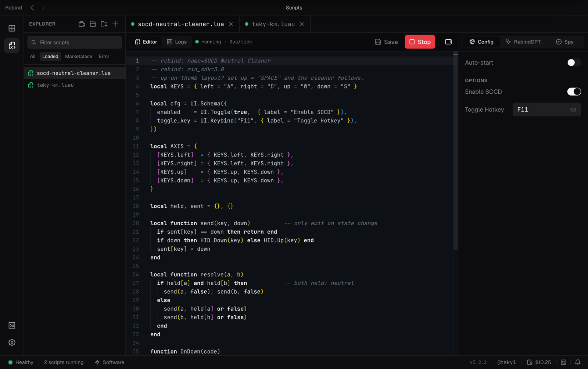Screen dimensions: 588x369
Task: Click the editor vertical scrollbar
Action: click(x=455, y=152)
